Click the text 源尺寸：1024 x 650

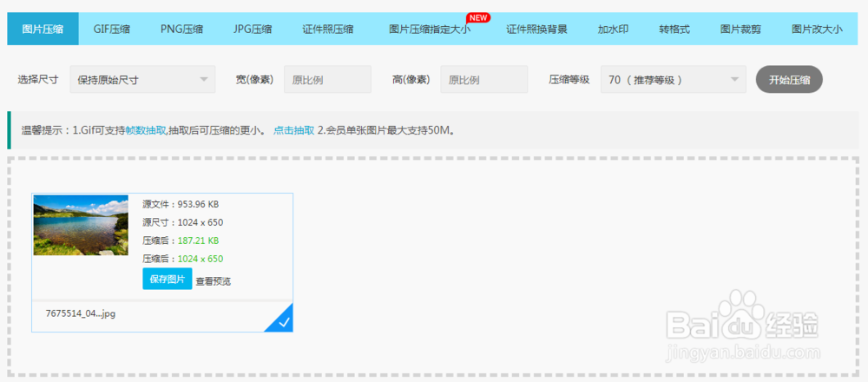182,222
